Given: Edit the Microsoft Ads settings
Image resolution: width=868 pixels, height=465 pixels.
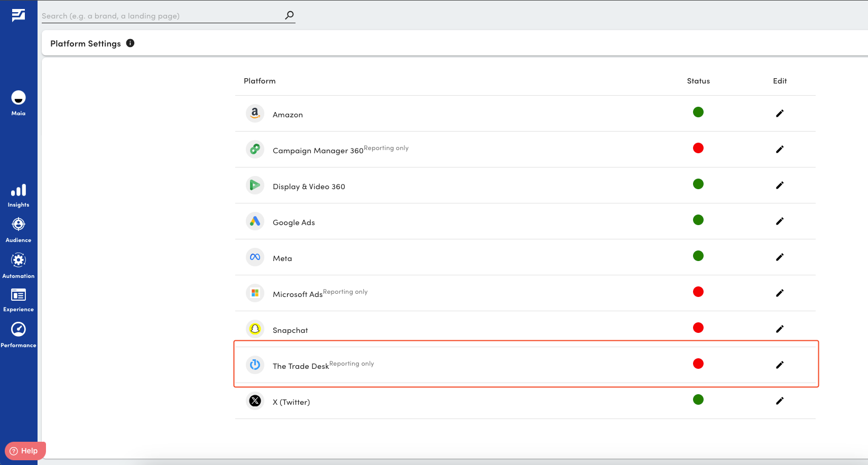Looking at the screenshot, I should click(x=780, y=293).
